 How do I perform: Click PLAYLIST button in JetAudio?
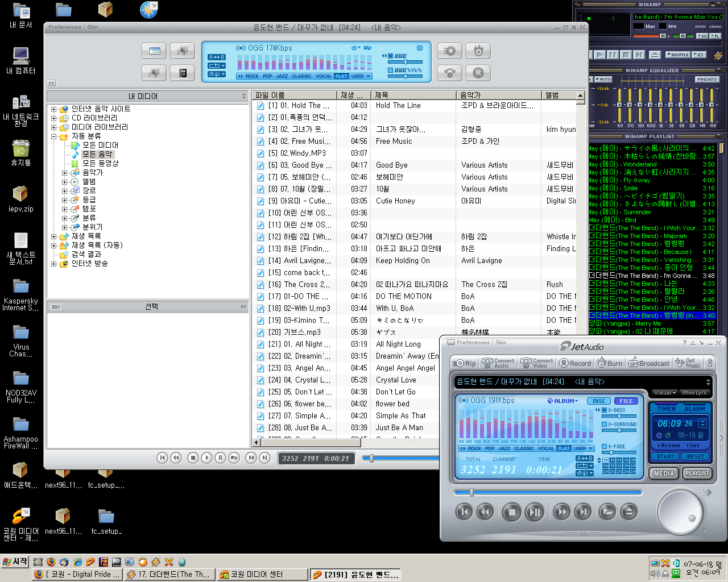(697, 473)
